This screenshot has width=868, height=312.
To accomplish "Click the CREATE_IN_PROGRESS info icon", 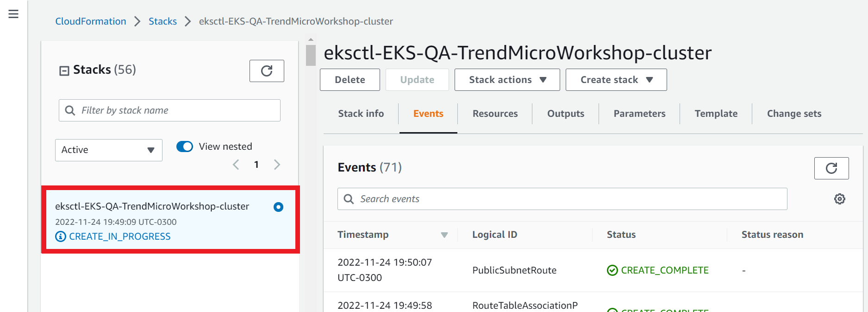I will [61, 236].
